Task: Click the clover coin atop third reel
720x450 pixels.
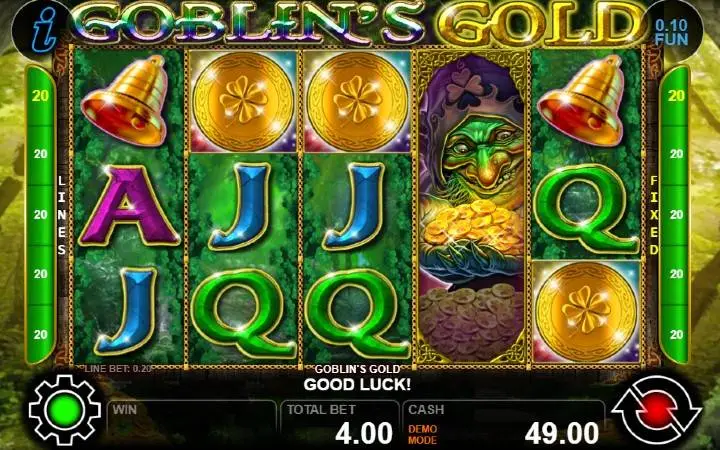Action: coord(358,101)
